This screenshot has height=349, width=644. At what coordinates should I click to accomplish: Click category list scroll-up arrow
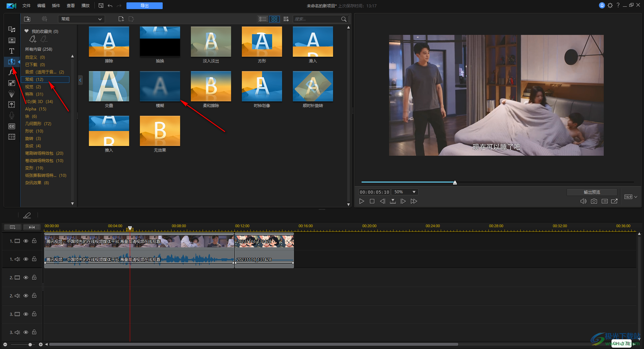click(x=72, y=56)
